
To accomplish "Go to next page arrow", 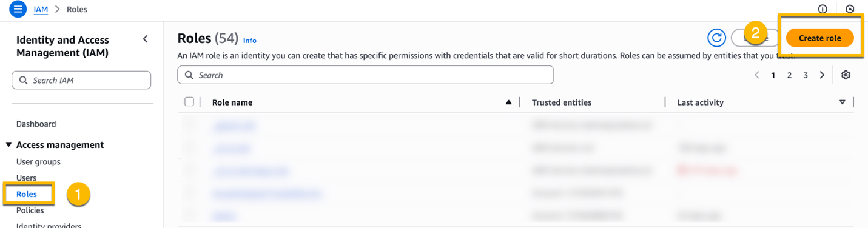I will click(822, 75).
